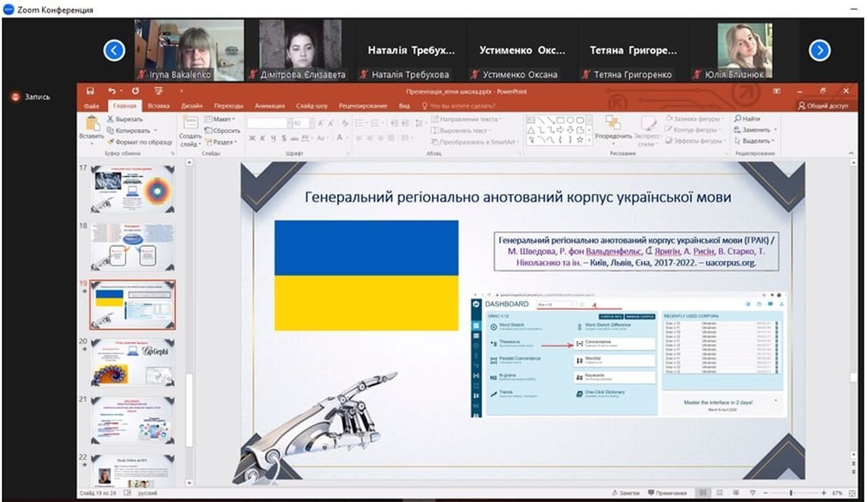
Task: Toggle bold (Ж) formatting
Action: (x=252, y=138)
